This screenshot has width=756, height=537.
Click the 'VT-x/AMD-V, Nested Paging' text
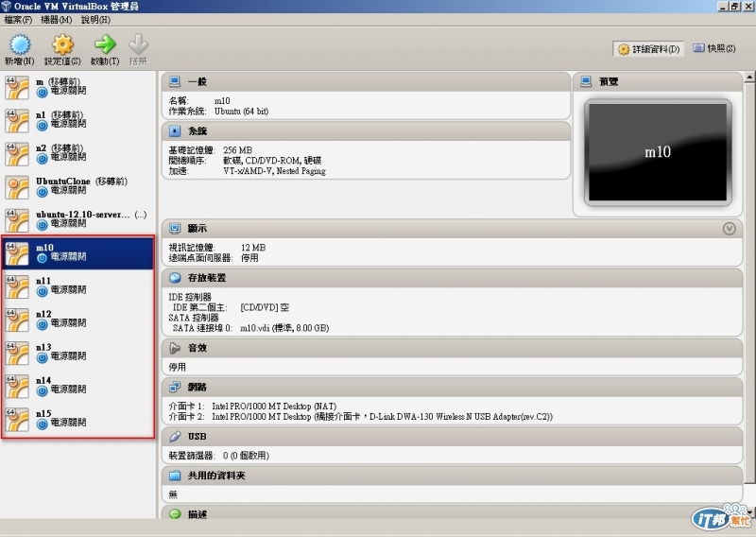click(x=274, y=171)
